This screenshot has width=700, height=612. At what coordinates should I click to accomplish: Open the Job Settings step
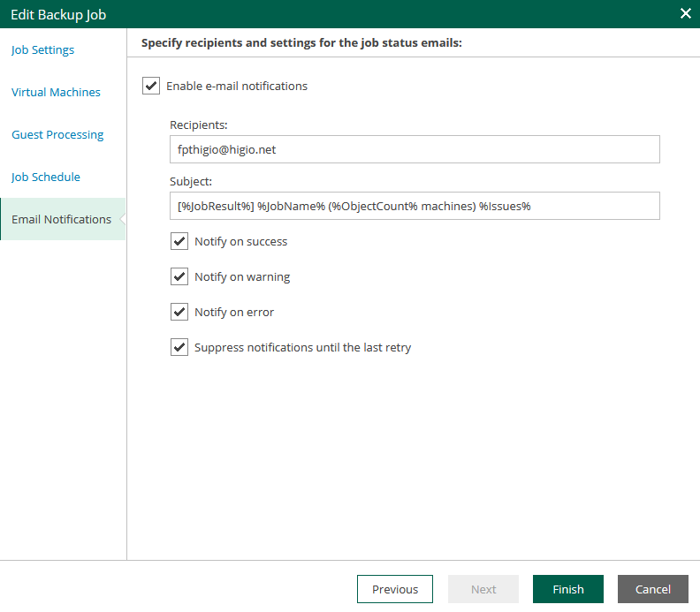point(42,50)
